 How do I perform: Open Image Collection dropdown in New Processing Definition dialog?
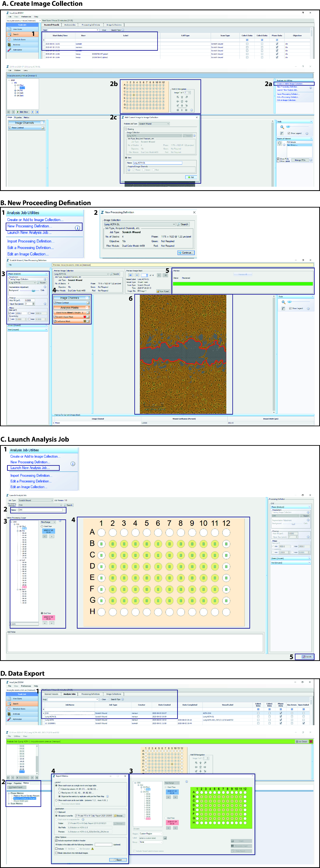(140, 224)
